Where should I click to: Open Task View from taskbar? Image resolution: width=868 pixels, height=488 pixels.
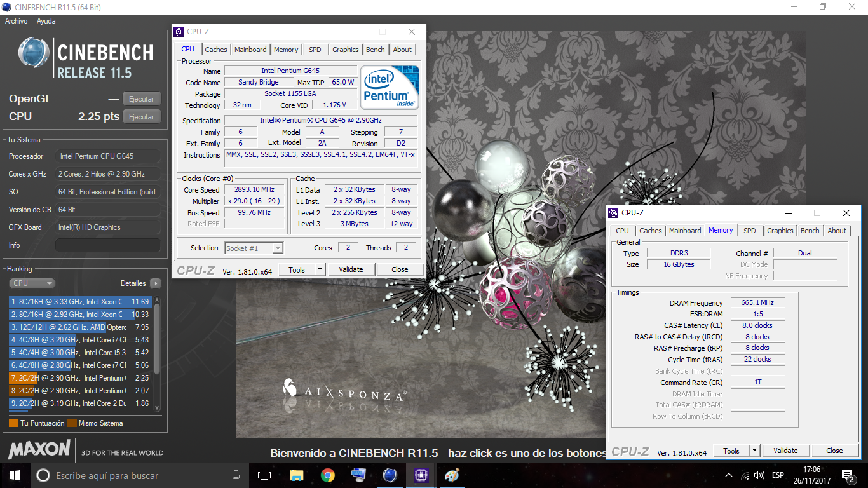pyautogui.click(x=264, y=475)
